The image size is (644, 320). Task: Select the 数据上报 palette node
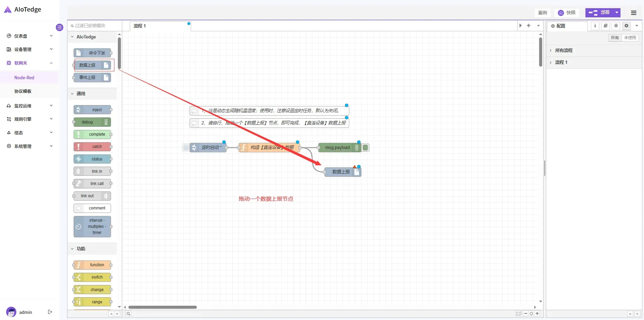(92, 65)
